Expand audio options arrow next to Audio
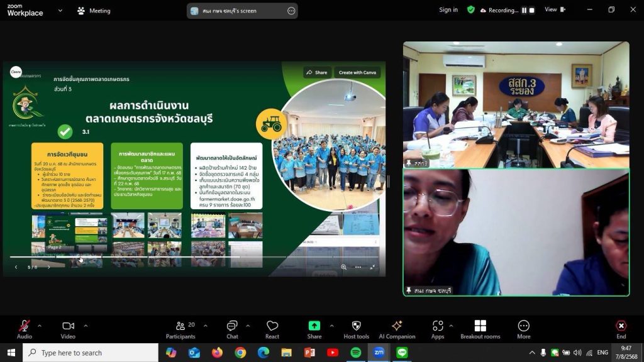This screenshot has height=362, width=644. click(40, 326)
